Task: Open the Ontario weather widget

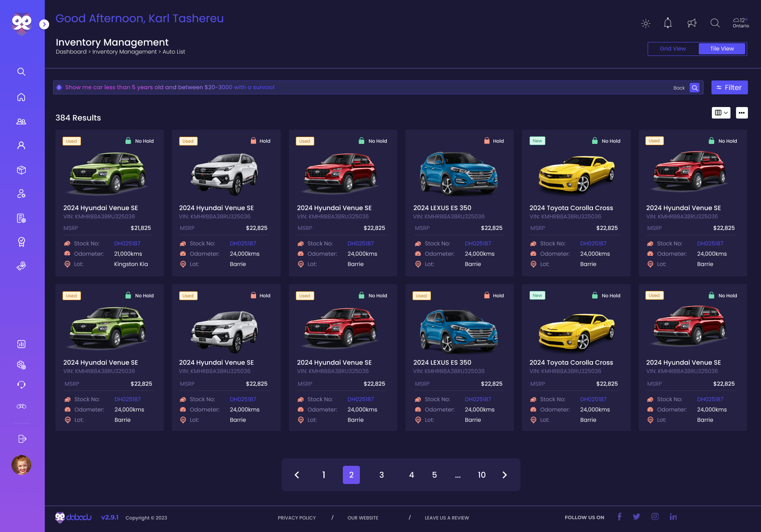Action: point(741,23)
